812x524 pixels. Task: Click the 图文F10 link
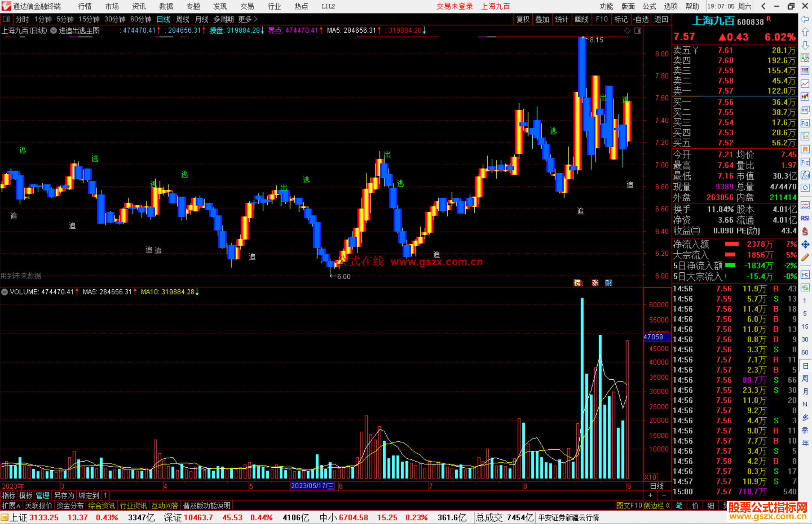[x=629, y=506]
